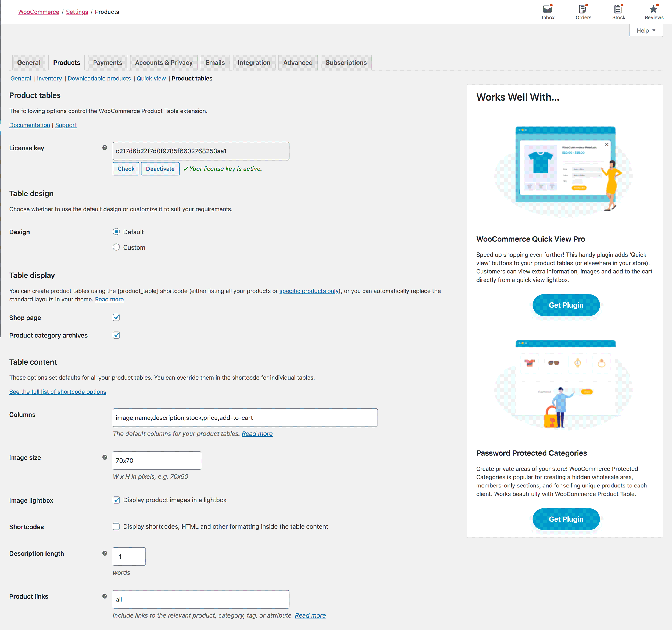672x630 pixels.
Task: Go to the Inventory sub-section
Action: [49, 79]
